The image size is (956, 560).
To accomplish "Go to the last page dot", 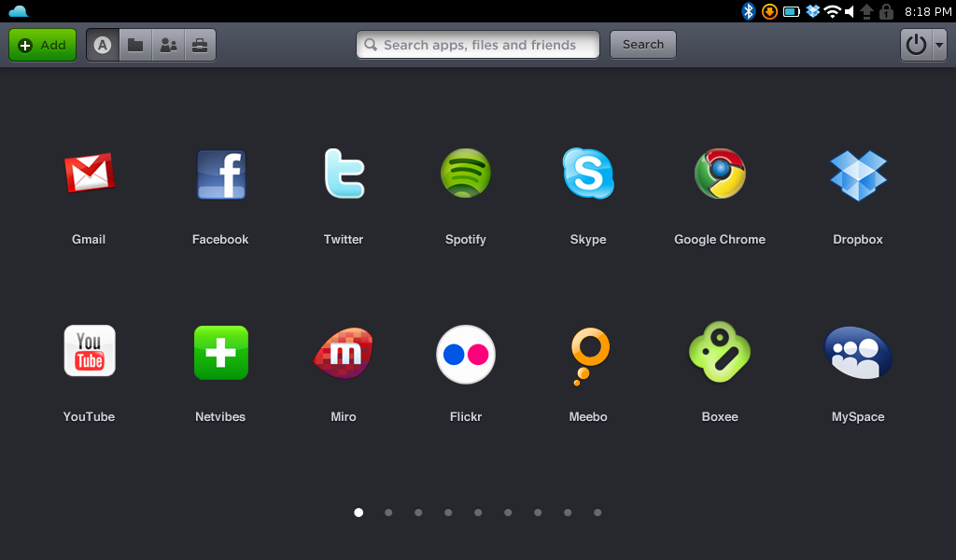I will (x=597, y=512).
